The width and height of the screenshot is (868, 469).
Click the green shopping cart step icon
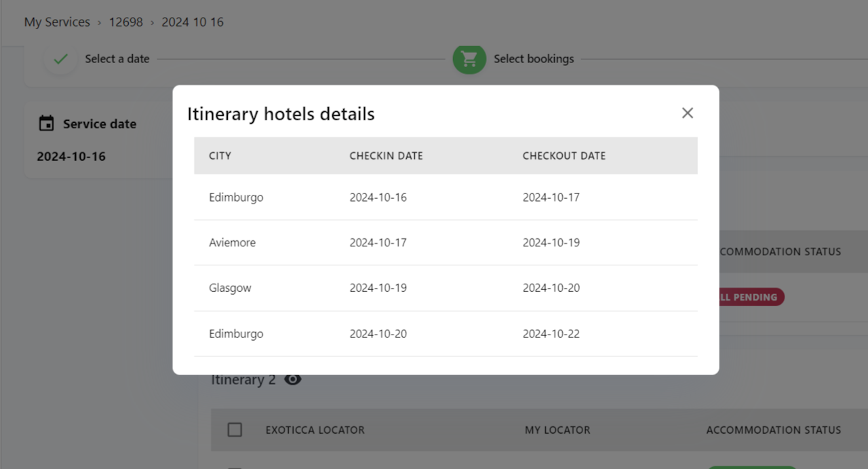[469, 59]
